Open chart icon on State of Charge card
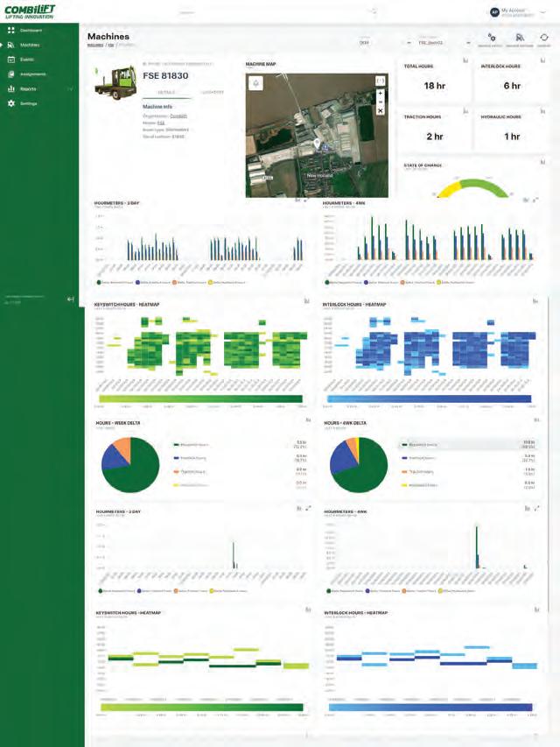Screen dimensions: 560x747 tap(542, 163)
